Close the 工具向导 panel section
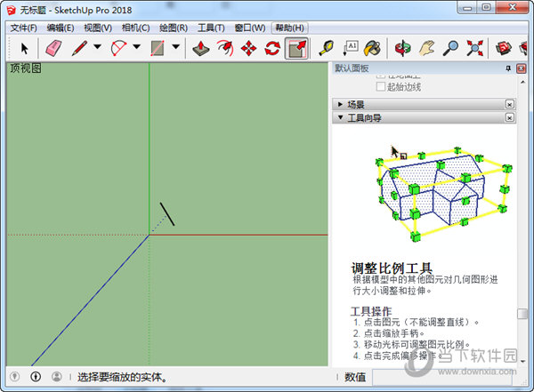534x392 pixels. click(509, 117)
